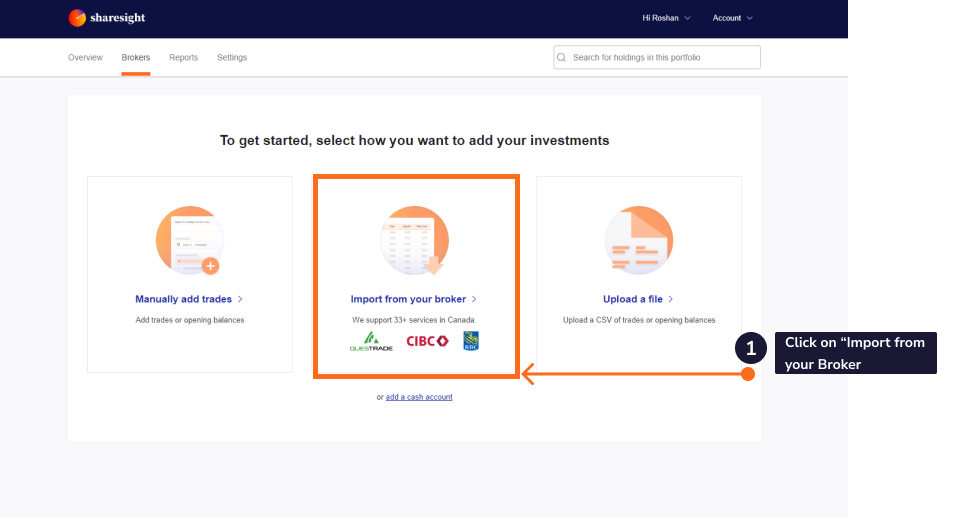
Task: Click chevron next to Import from your broker
Action: coord(474,299)
